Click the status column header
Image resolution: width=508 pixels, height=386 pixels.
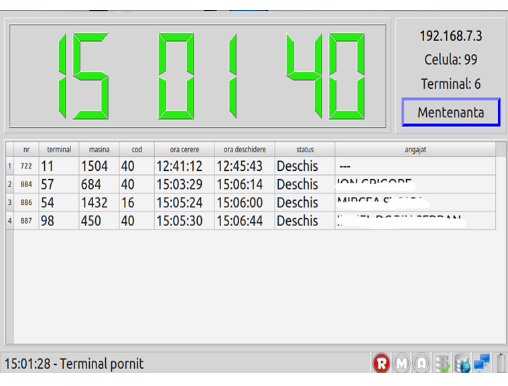(305, 149)
